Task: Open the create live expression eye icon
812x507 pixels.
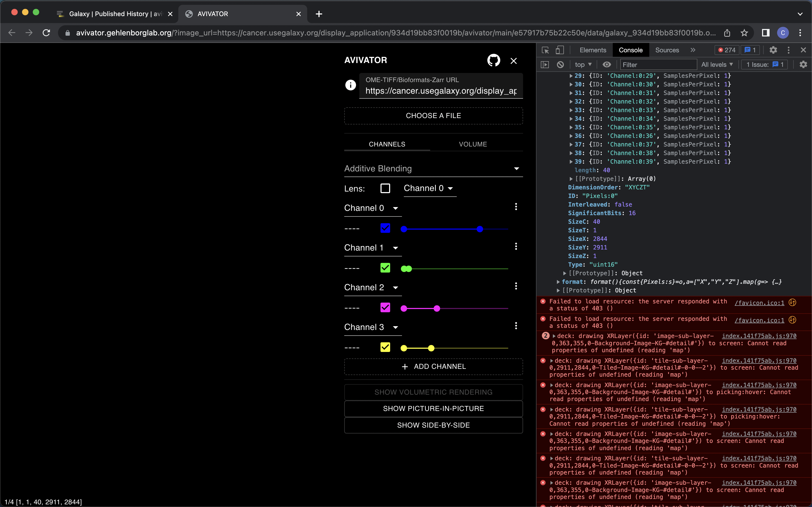Action: (x=607, y=64)
